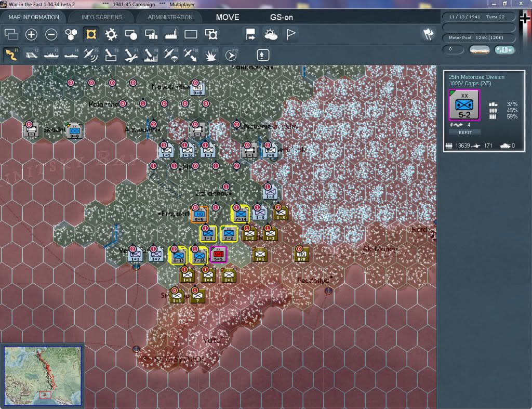Open the MAP INFORMATION tab
Image resolution: width=532 pixels, height=409 pixels.
coord(34,17)
